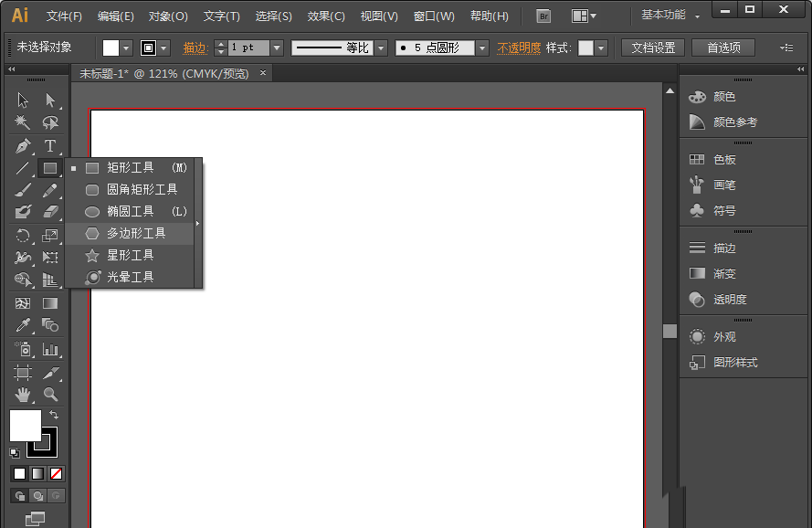
Task: Set paint mode to Color
Action: (20, 473)
